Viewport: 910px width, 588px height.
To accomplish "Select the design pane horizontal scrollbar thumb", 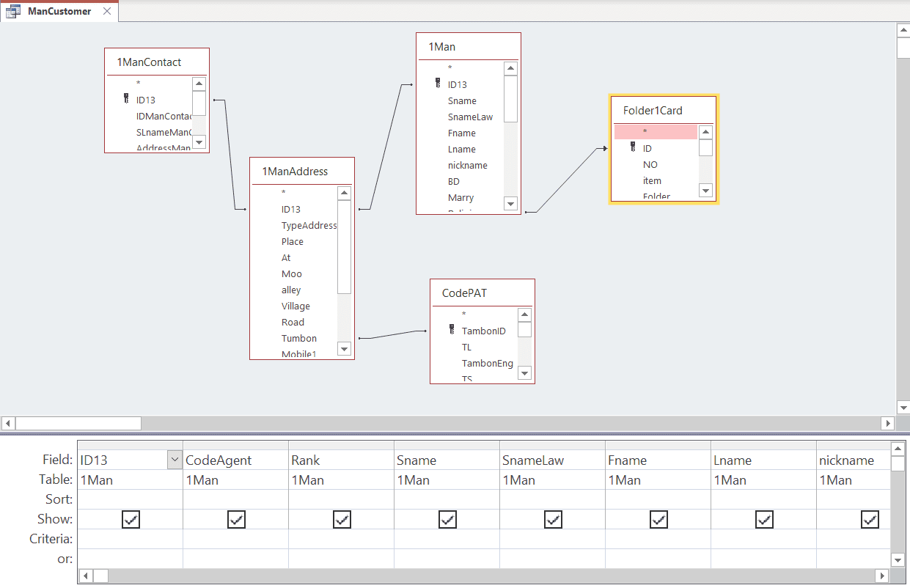I will coord(78,423).
